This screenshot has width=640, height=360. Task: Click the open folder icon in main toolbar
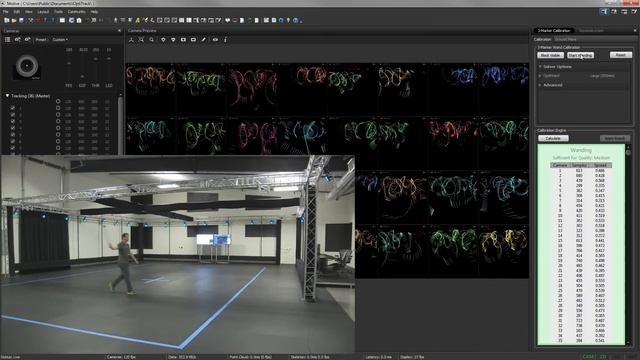[14, 20]
